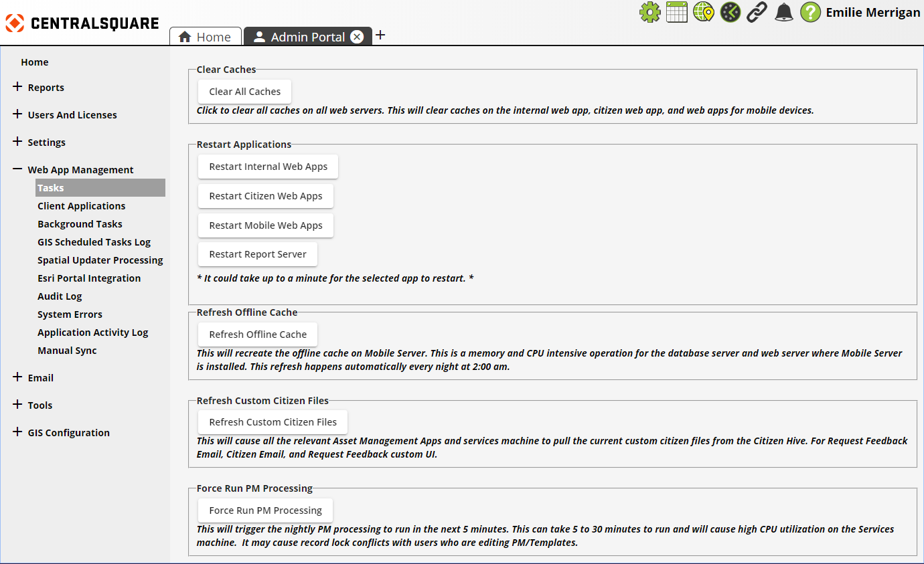This screenshot has width=924, height=564.
Task: Open help with the question mark icon
Action: (810, 13)
